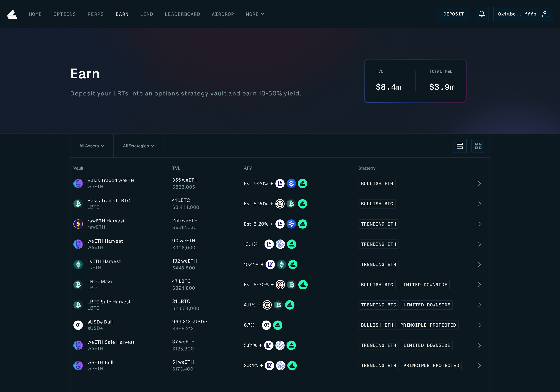Open the All Assets filter dropdown

91,146
